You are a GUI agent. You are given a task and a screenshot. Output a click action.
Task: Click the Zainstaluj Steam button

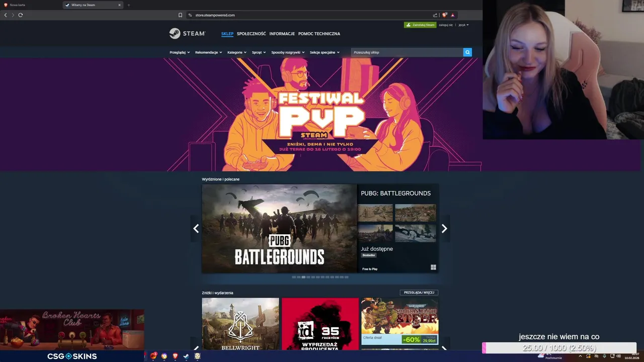pos(420,25)
